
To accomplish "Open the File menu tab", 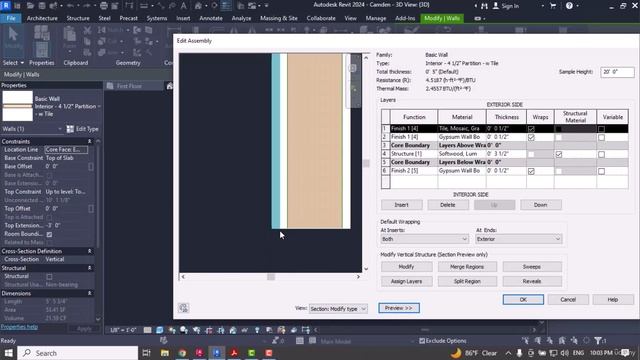I will (11, 18).
